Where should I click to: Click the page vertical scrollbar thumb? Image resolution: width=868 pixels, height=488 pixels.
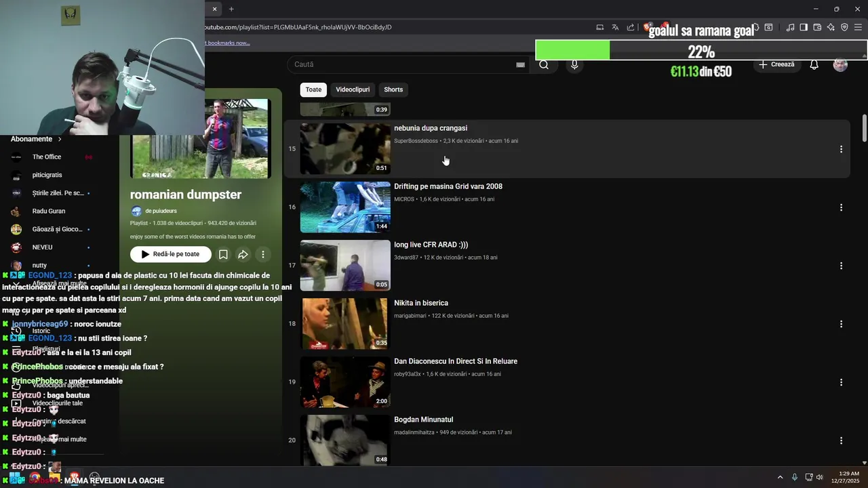point(865,129)
